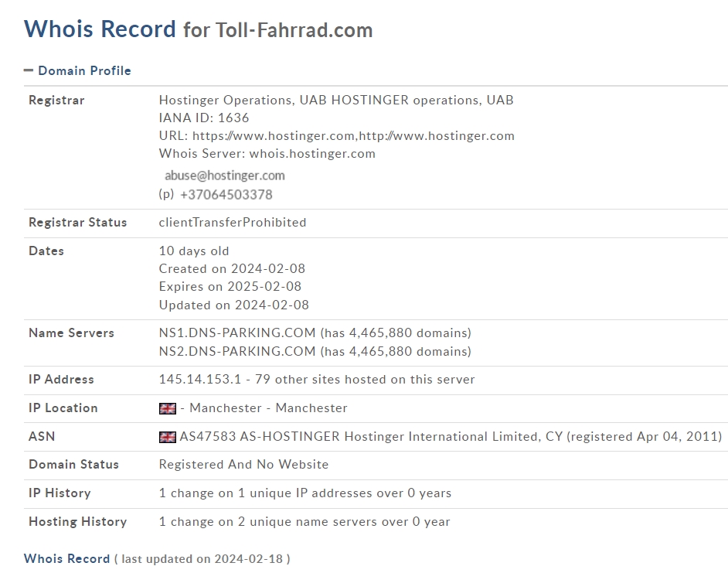
Task: Click 'Registered And No Website' status
Action: 243,465
